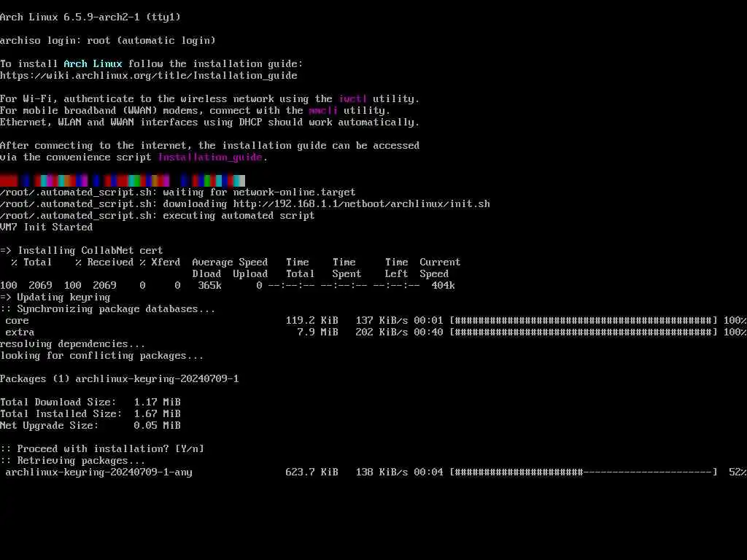This screenshot has height=560, width=747.
Task: Click the 119.2 KiB core size value
Action: [x=311, y=321]
